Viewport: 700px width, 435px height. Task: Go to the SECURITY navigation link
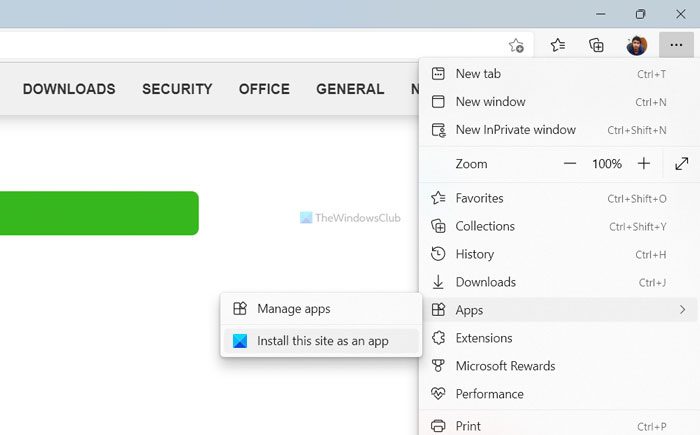[x=177, y=89]
